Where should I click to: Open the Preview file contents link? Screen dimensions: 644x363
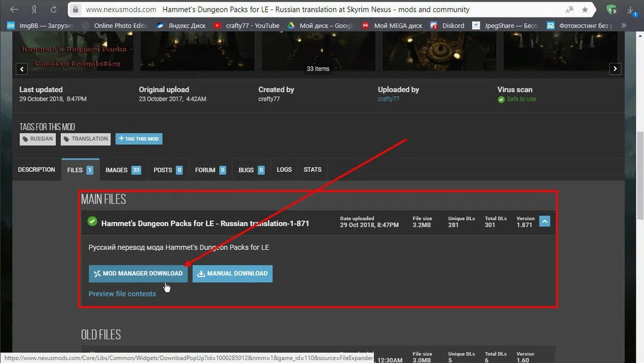click(122, 294)
